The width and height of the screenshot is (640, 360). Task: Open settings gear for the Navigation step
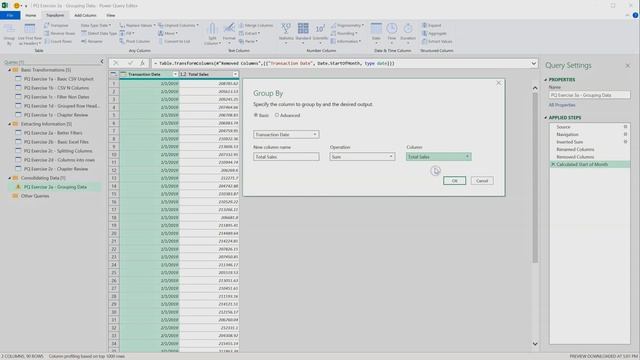(x=625, y=134)
